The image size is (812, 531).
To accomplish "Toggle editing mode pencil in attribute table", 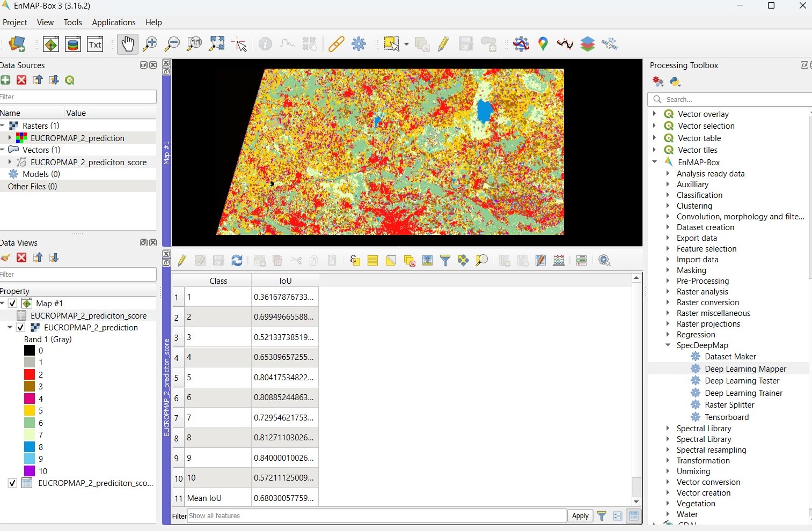I will pyautogui.click(x=182, y=261).
